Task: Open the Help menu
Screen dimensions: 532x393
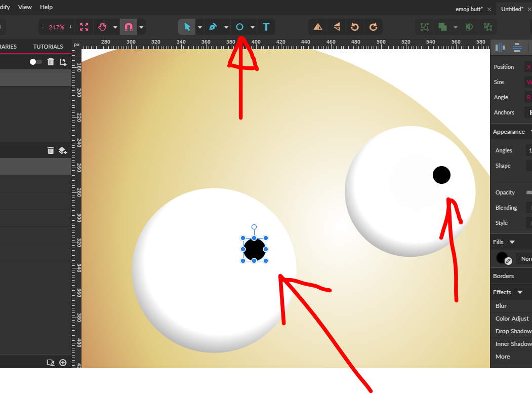Action: 46,7
